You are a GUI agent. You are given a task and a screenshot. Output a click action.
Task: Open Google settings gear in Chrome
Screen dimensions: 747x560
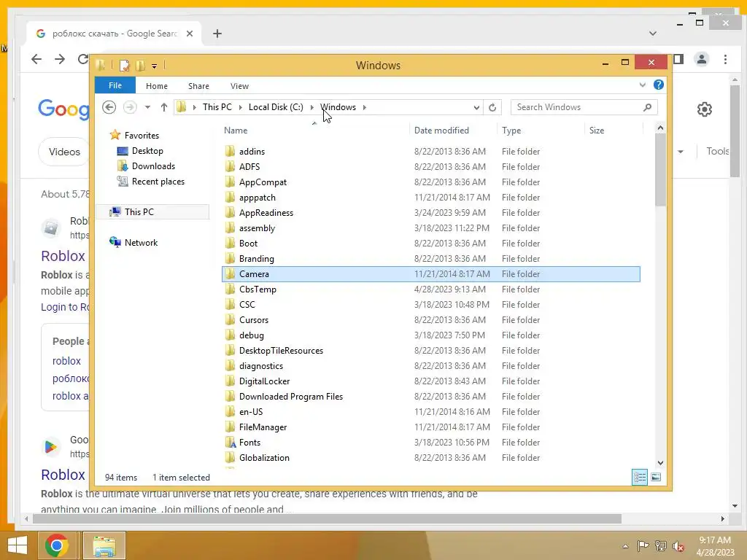[705, 109]
